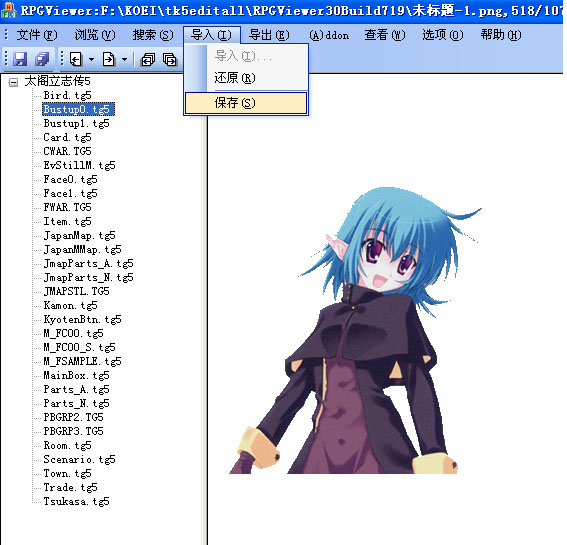Choose 保存(S) from the dropdown menu

click(x=246, y=103)
